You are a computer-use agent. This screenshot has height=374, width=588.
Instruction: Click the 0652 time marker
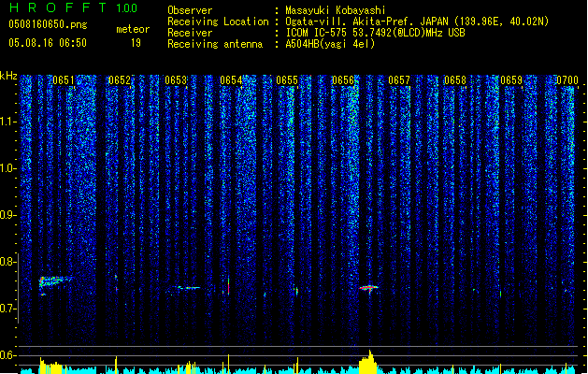click(120, 80)
